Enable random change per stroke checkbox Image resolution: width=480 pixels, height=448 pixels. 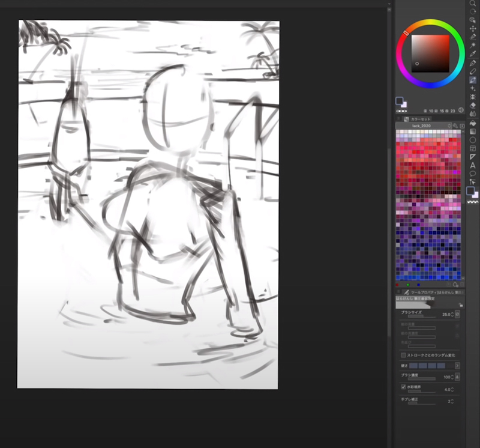coord(403,355)
